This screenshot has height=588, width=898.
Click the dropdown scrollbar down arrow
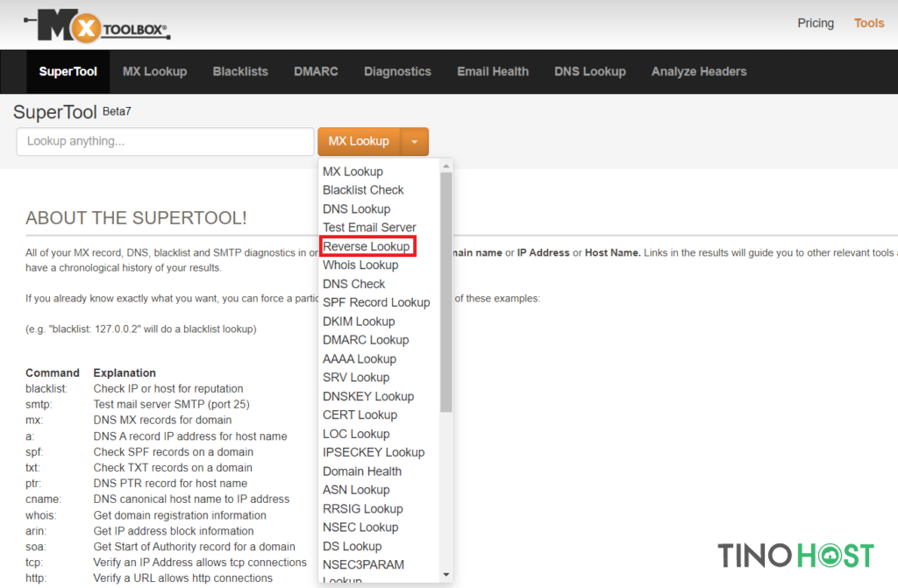[446, 575]
